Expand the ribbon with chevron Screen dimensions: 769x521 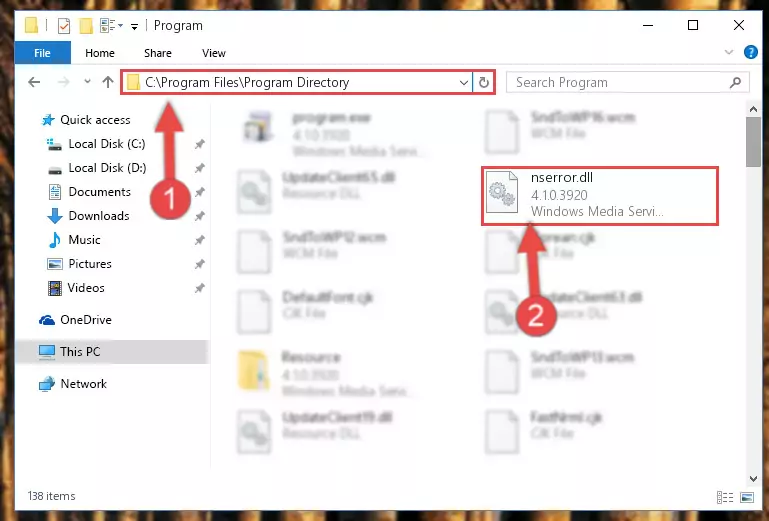tap(729, 52)
